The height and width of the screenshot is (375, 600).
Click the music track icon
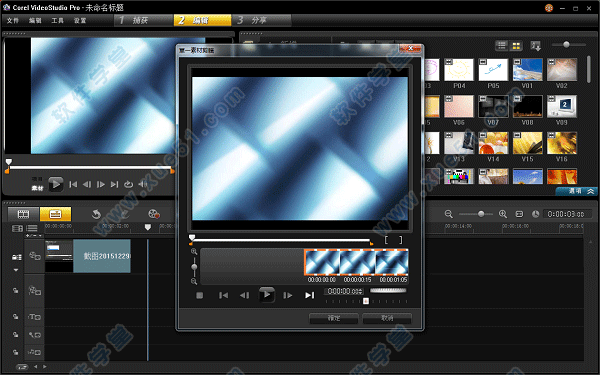coord(35,352)
